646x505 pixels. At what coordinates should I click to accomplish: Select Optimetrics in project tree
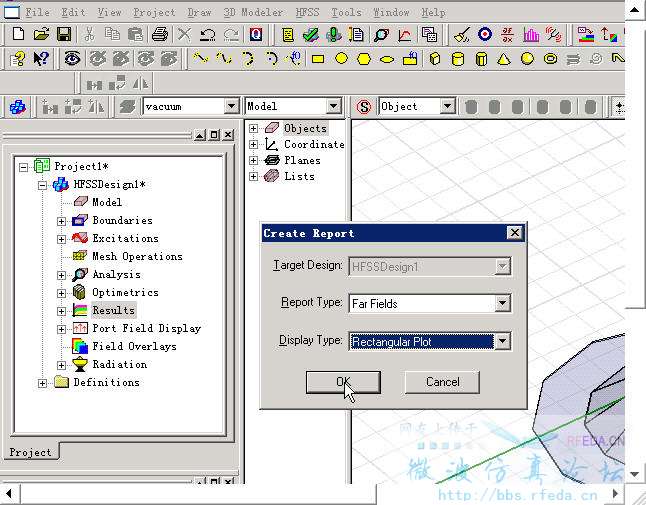[x=125, y=292]
